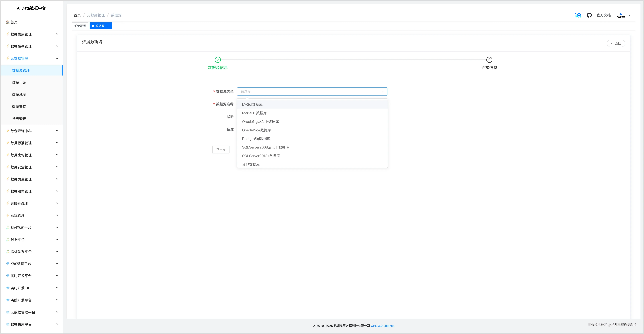
Task: Click the 首页 home icon in sidebar
Action: click(8, 22)
